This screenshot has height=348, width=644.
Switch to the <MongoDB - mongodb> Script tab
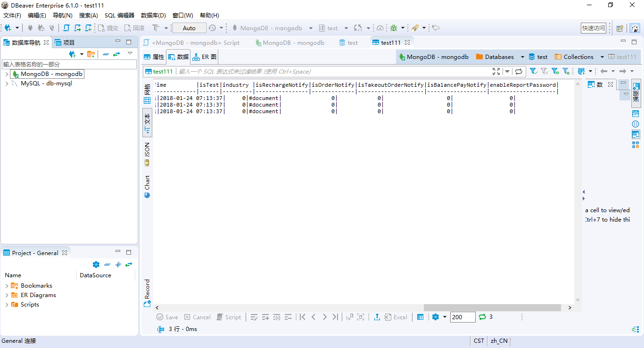[x=192, y=42]
